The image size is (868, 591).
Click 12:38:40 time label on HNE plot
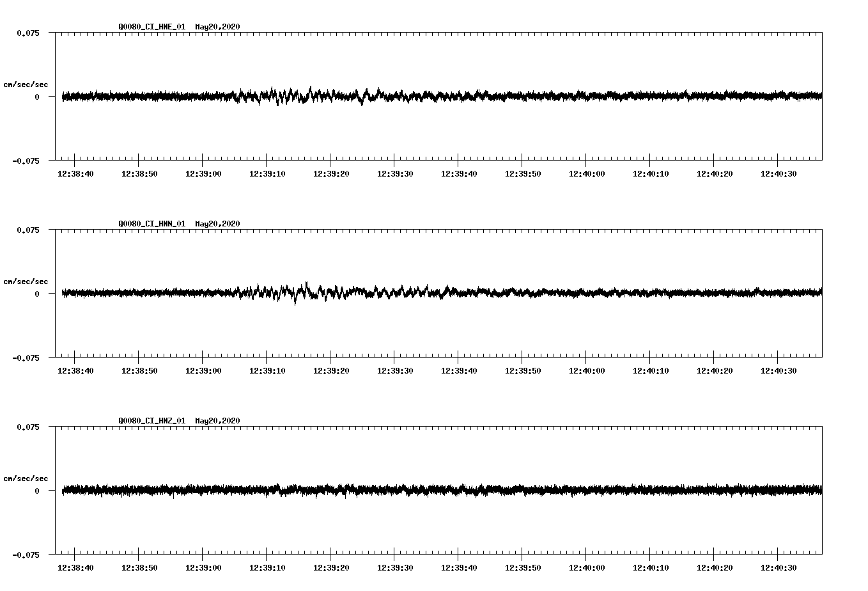pos(75,174)
